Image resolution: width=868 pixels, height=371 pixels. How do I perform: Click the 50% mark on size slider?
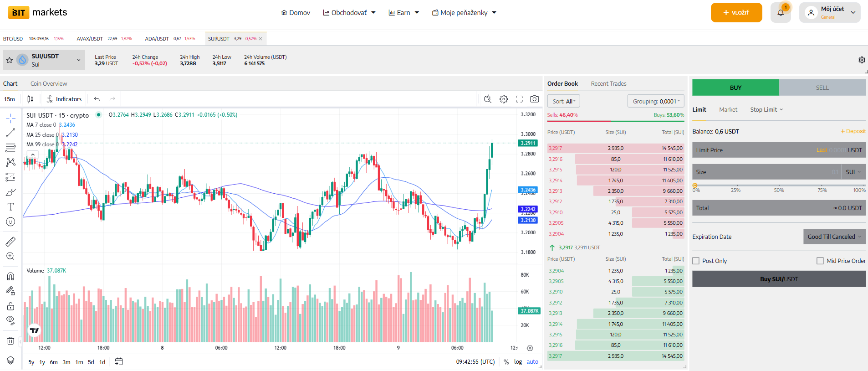[x=779, y=186]
